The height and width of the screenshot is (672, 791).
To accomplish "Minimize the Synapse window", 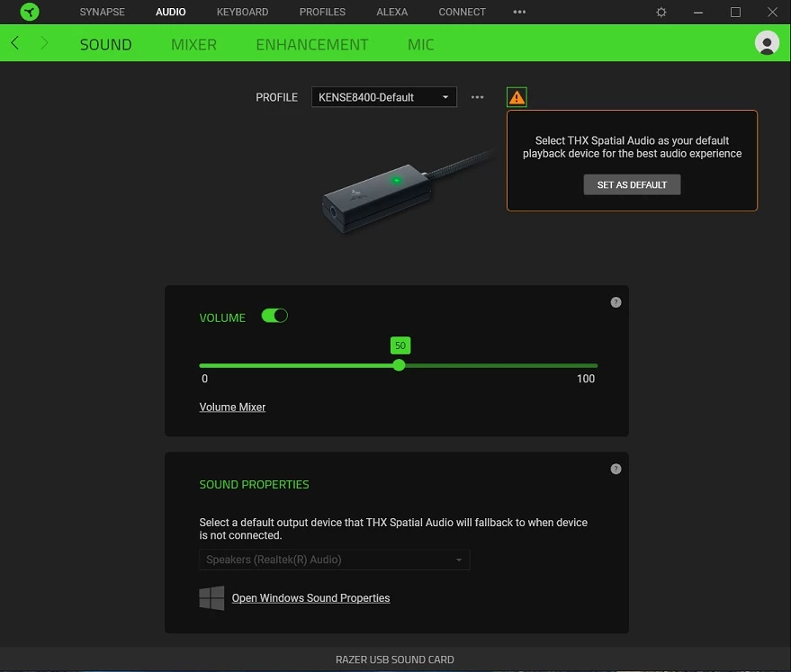I will (x=698, y=12).
